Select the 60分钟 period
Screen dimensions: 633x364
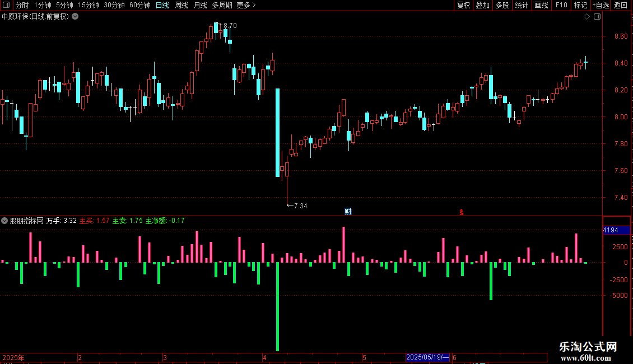coord(140,5)
